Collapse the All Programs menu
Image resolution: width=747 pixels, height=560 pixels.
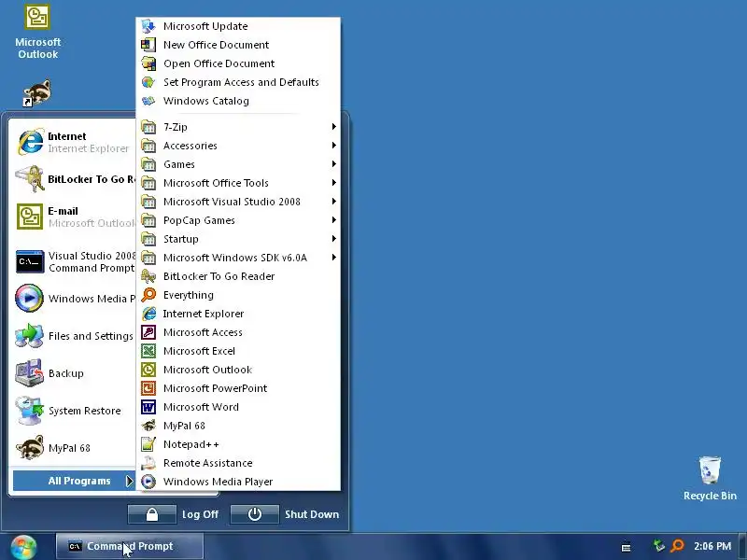[x=74, y=481]
